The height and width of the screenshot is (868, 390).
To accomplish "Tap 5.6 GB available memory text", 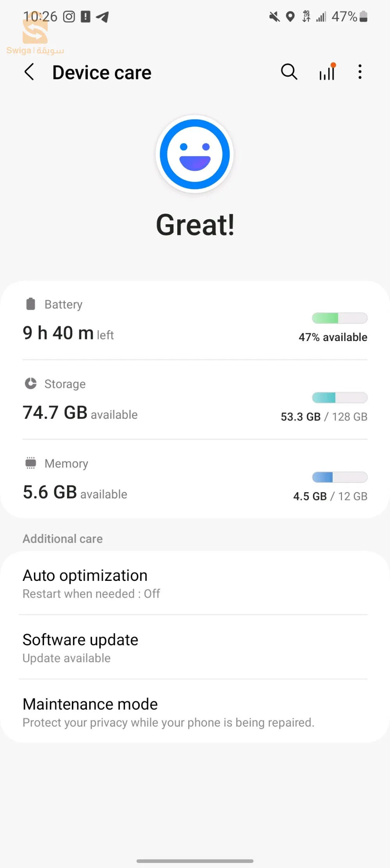I will (x=75, y=493).
